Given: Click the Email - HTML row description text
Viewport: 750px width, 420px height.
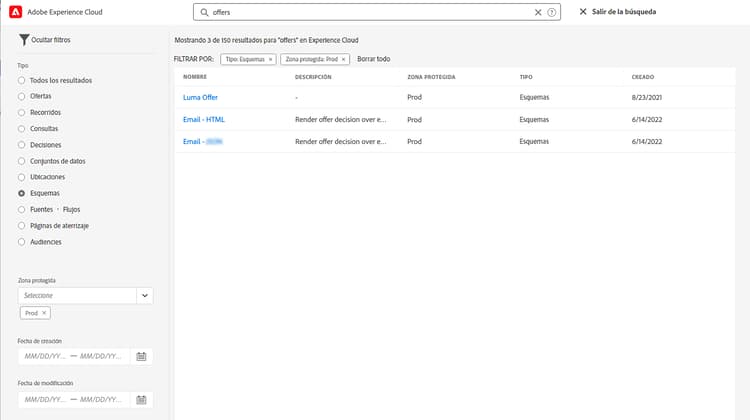Looking at the screenshot, I should point(341,120).
